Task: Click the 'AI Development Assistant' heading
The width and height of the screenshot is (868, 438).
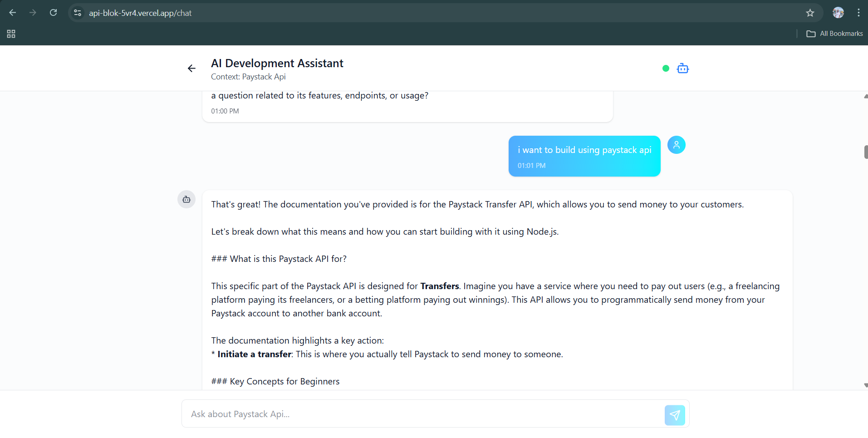Action: 277,63
